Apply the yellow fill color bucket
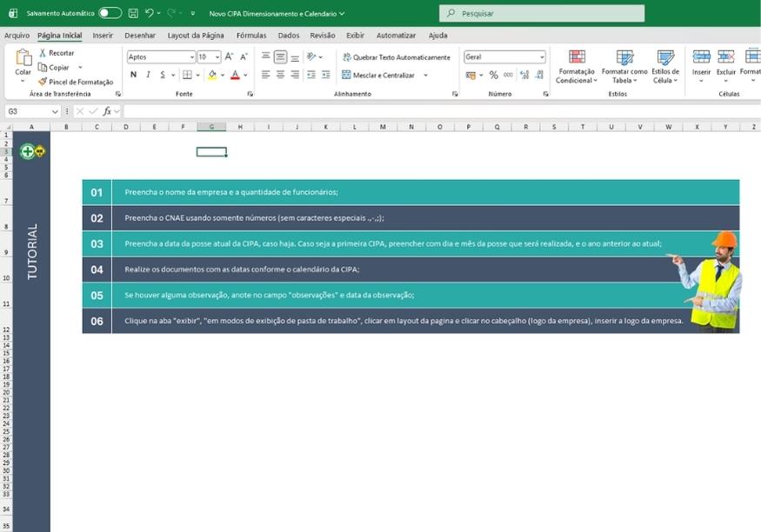Image resolution: width=761 pixels, height=532 pixels. [x=212, y=75]
